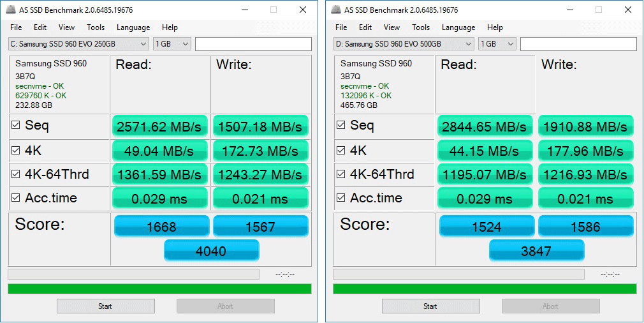
Task: Click 4K-64Thrd write result 1243.27 MB/s
Action: [260, 175]
